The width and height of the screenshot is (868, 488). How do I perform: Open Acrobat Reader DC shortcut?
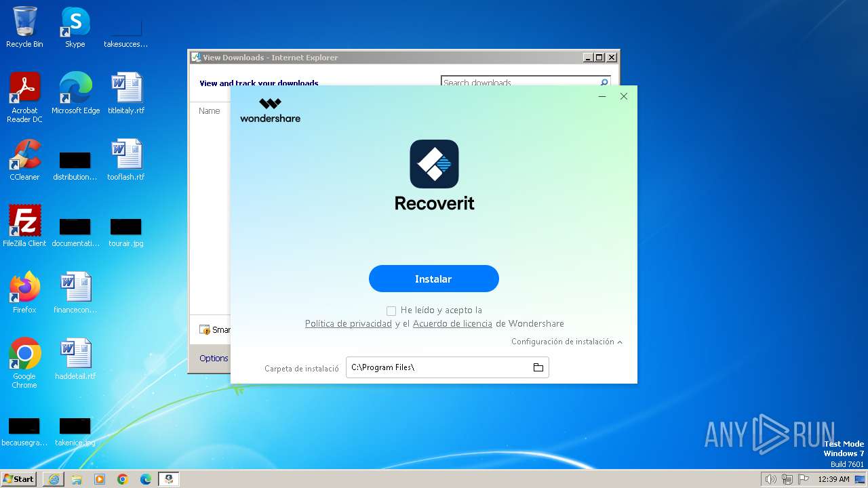(x=24, y=98)
